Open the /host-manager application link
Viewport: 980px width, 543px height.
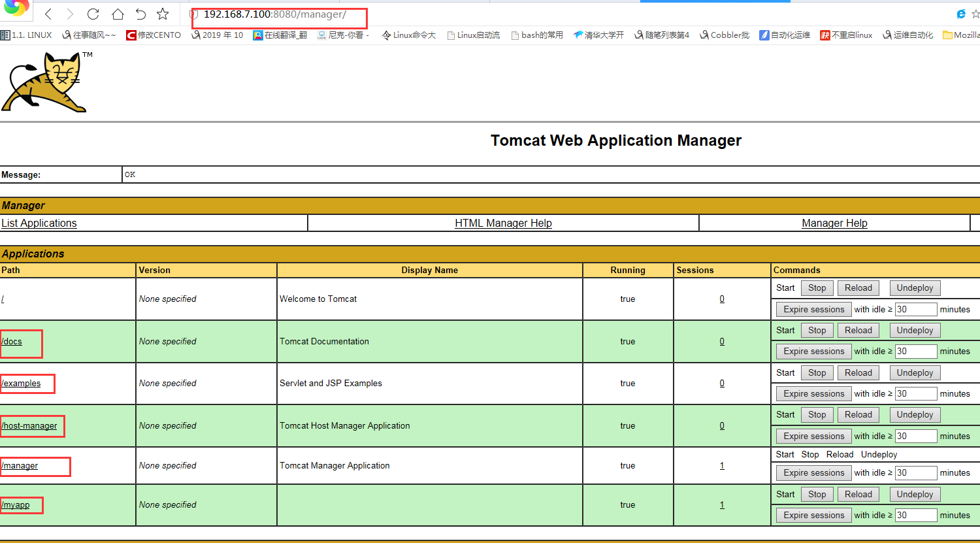coord(29,425)
